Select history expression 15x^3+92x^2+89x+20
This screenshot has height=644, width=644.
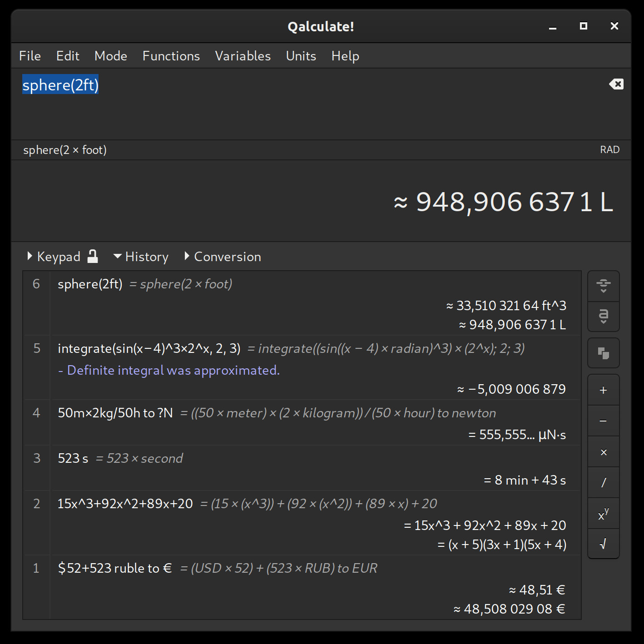[x=125, y=504]
